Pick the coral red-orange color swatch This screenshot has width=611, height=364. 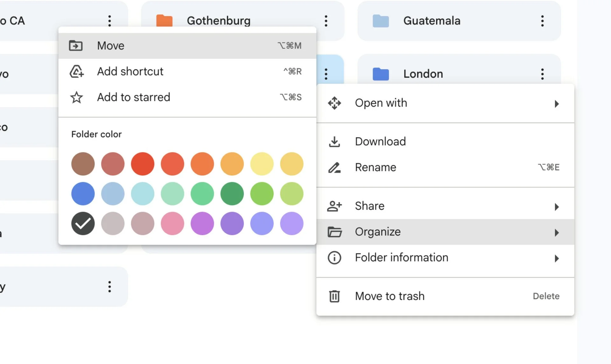[x=172, y=164]
